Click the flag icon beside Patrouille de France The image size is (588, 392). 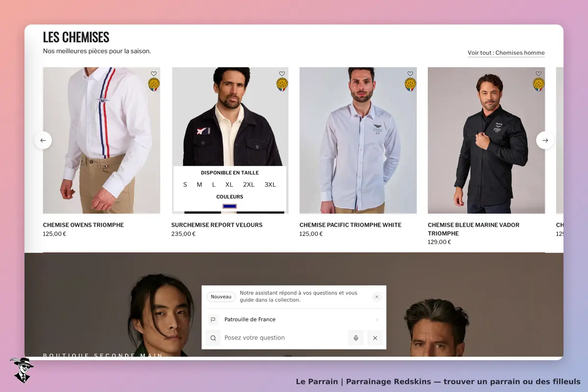[213, 319]
